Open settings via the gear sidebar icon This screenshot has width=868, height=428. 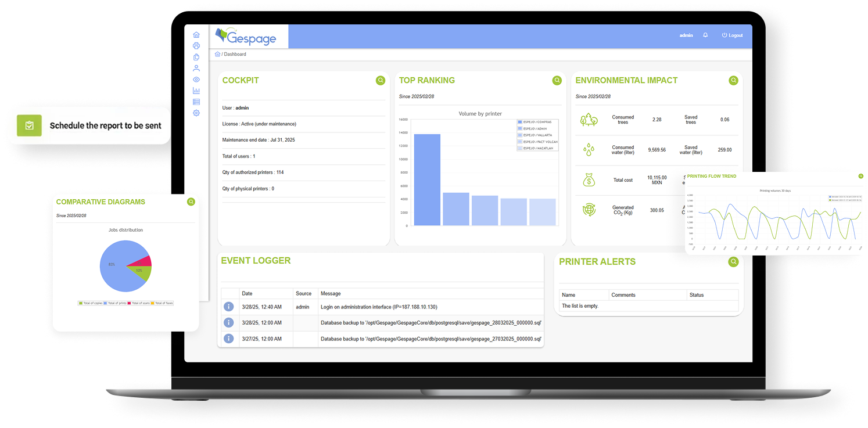[196, 113]
